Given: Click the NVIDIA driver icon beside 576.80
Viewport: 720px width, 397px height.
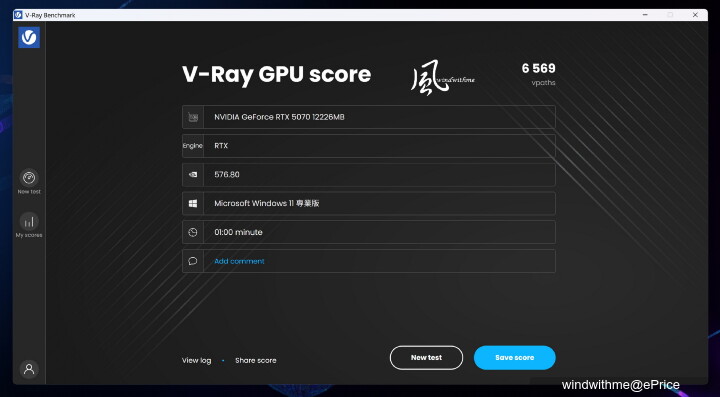Looking at the screenshot, I should click(193, 174).
